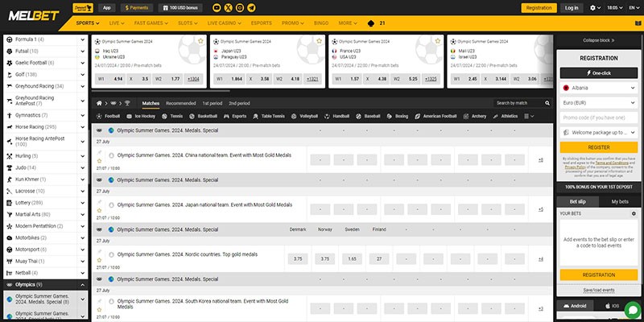
Task: Click the home icon in breadcrumb
Action: coord(99,104)
